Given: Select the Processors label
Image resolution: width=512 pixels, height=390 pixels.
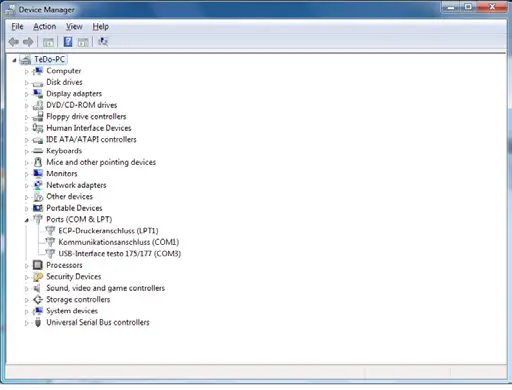Looking at the screenshot, I should point(64,265).
